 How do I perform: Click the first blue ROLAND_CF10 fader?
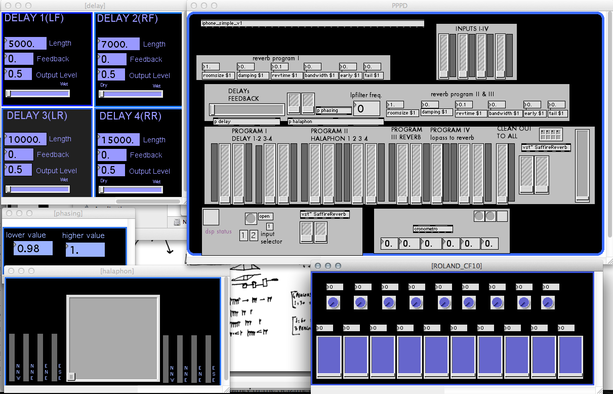(329, 356)
